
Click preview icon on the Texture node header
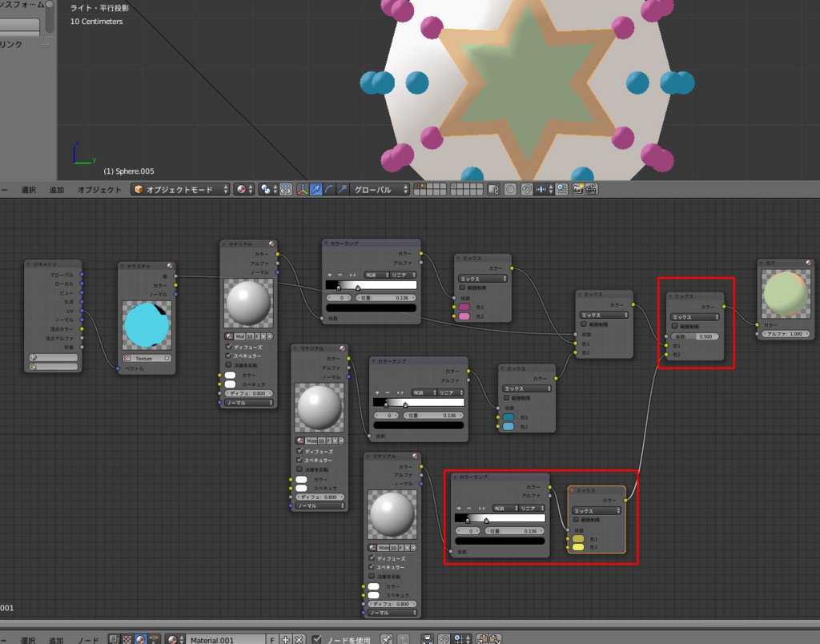(x=170, y=266)
